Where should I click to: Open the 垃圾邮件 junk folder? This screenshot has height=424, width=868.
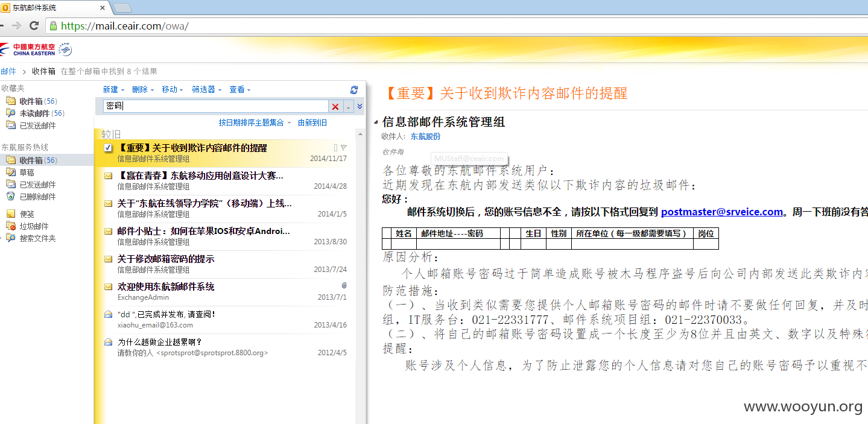[34, 226]
